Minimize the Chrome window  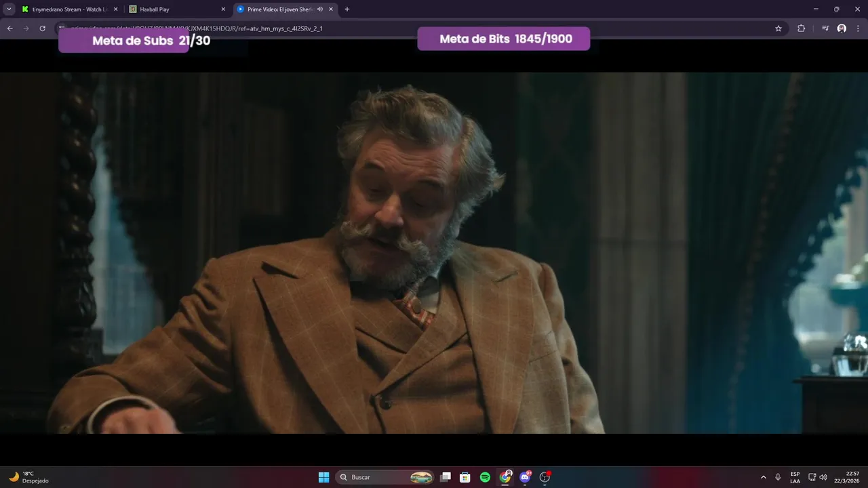(816, 9)
